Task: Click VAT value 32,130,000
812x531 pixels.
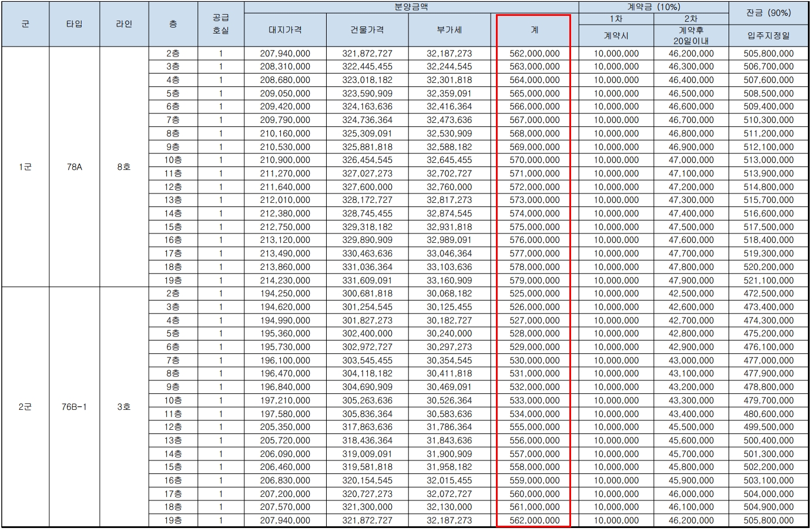Action: point(449,507)
